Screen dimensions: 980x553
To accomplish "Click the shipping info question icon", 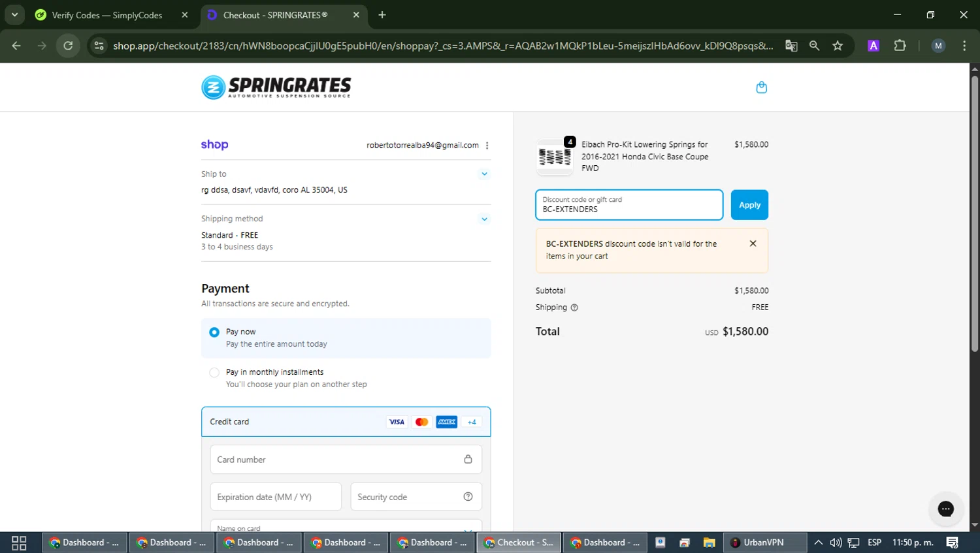I will point(574,308).
